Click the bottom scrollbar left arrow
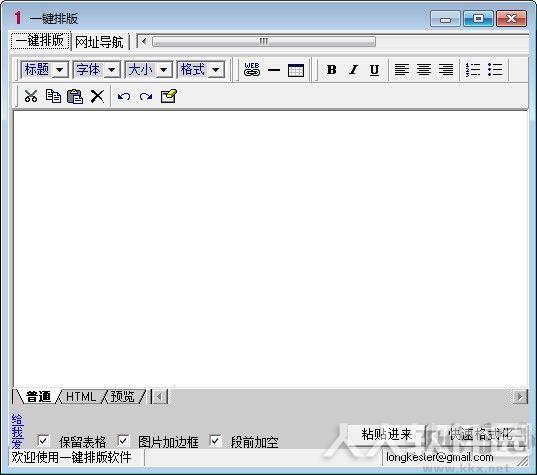The height and width of the screenshot is (475, 537). (160, 397)
